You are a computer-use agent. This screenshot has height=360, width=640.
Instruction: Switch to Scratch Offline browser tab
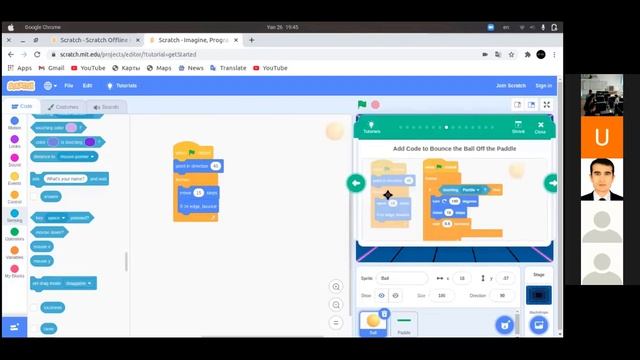(x=95, y=40)
